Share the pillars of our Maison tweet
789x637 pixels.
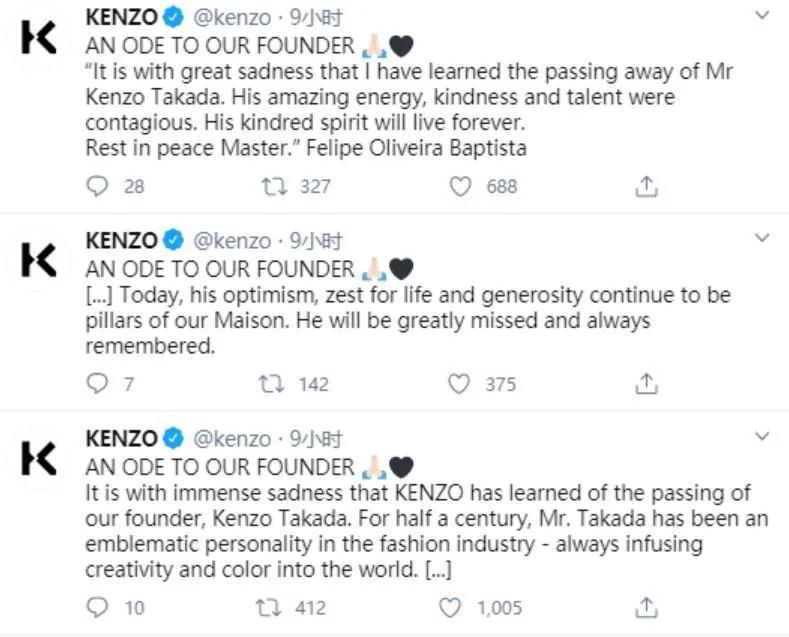tap(647, 384)
